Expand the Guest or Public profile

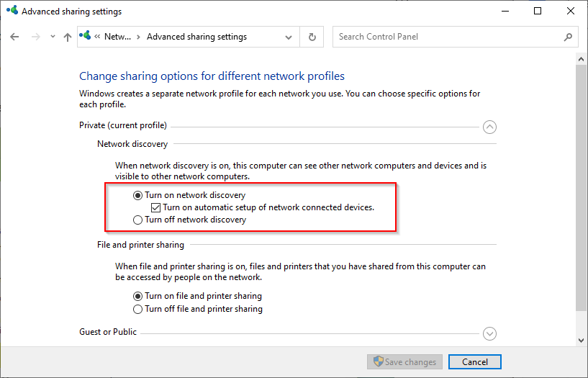(x=489, y=333)
